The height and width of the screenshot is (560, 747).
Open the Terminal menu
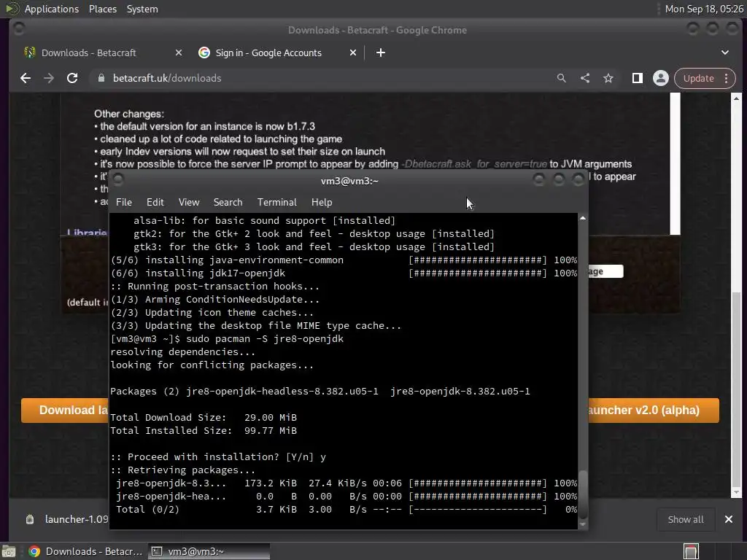click(277, 203)
